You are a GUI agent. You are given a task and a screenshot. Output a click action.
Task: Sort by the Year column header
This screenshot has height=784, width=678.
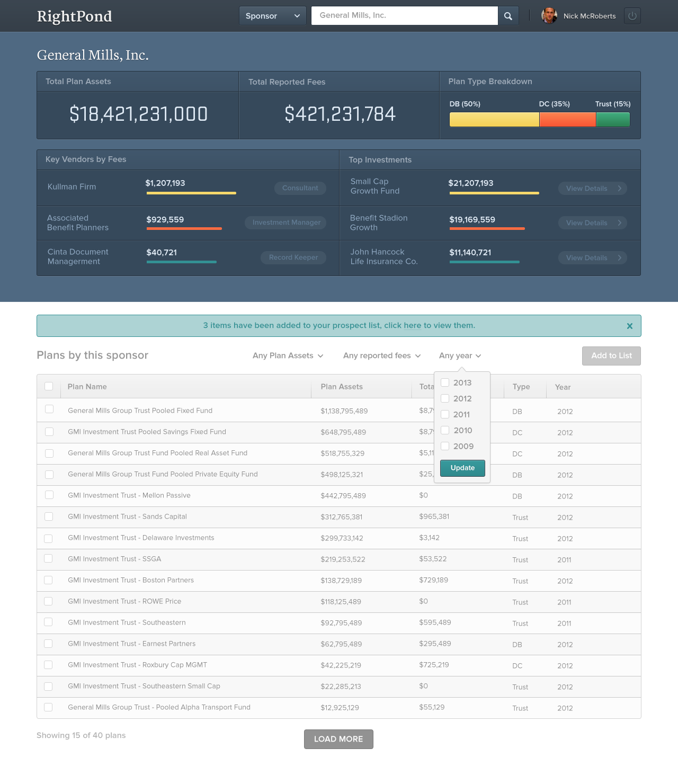563,387
